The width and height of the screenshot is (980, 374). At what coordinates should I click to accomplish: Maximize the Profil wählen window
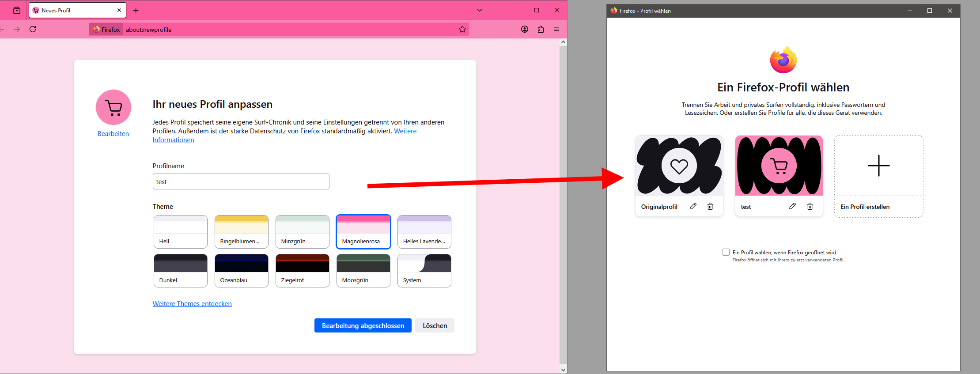[930, 11]
